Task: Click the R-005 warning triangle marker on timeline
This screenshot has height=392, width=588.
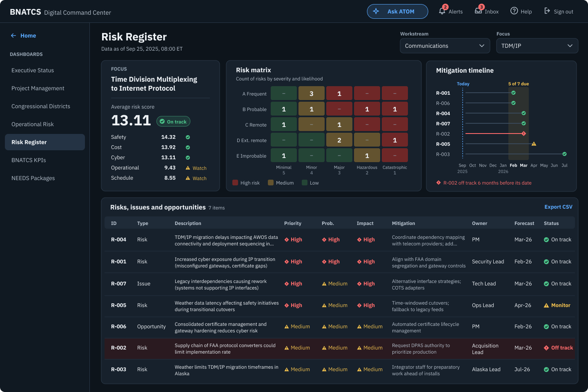Action: pos(534,144)
